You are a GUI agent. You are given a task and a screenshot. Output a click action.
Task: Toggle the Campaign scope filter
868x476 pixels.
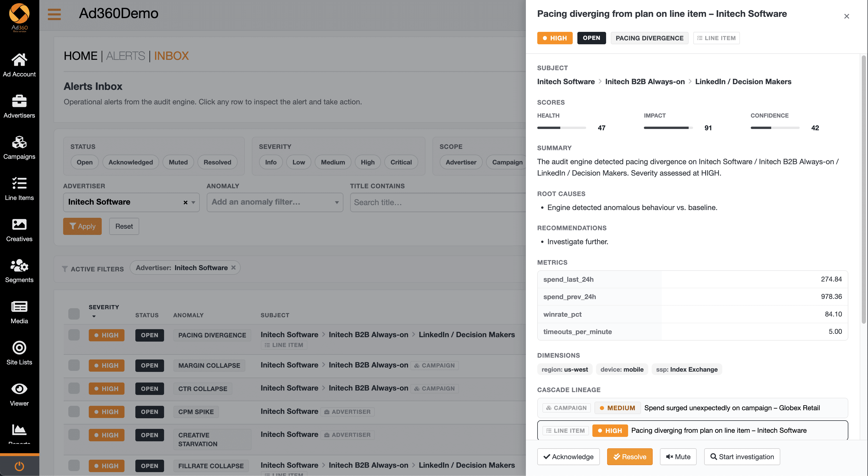(507, 162)
